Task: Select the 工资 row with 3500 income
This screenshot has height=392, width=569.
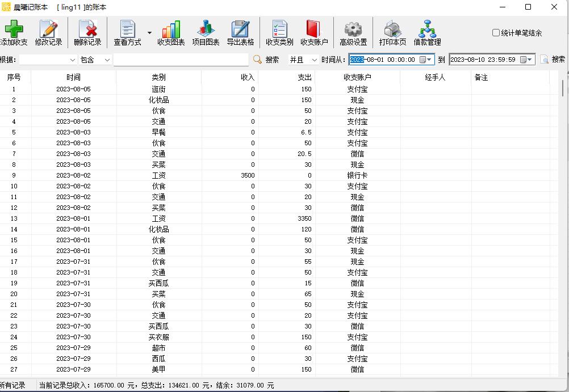Action: click(159, 175)
